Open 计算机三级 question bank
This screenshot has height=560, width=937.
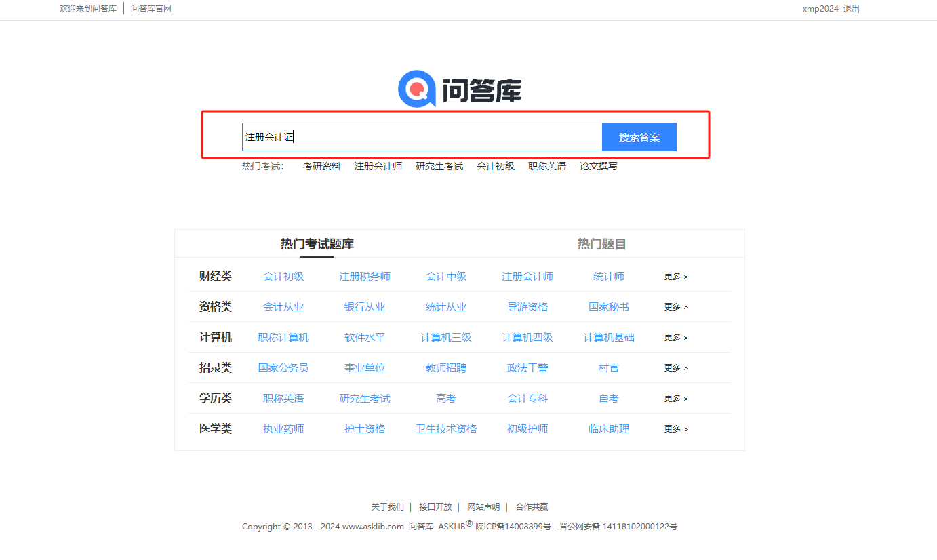pos(446,338)
